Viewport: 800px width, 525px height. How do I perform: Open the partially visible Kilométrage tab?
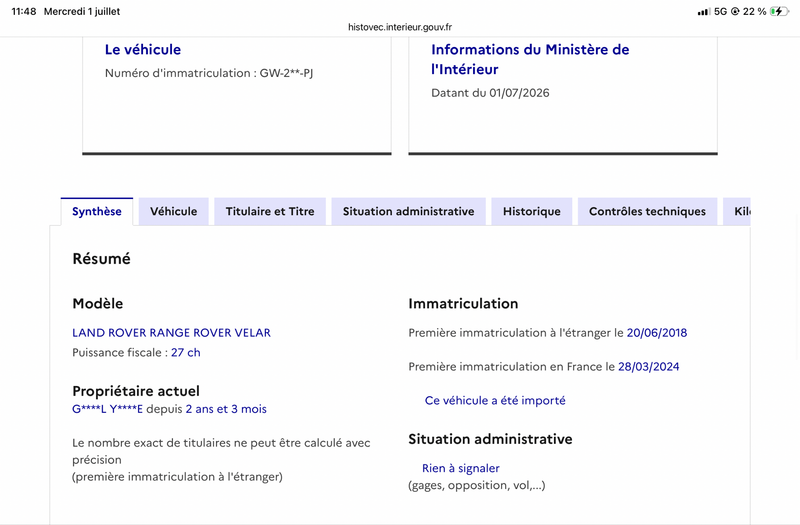737,211
